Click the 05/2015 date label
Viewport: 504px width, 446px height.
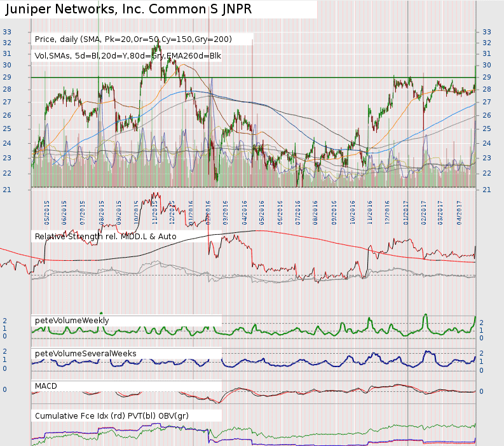(47, 213)
